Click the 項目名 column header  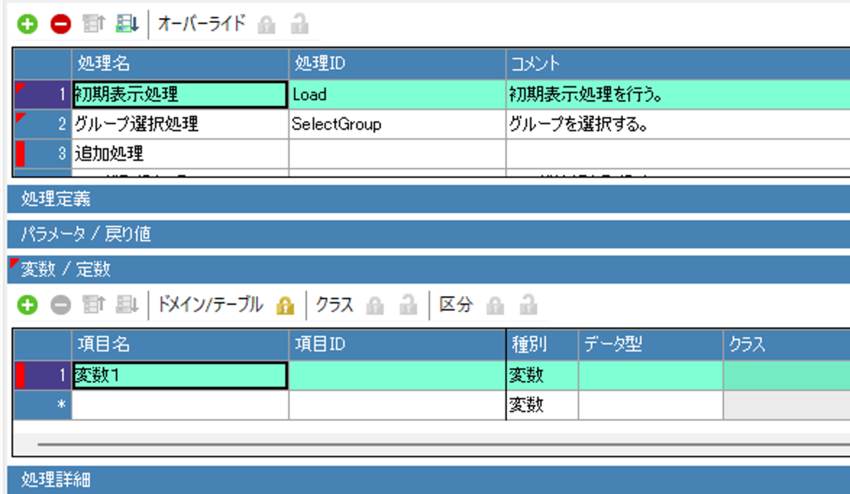(x=180, y=344)
